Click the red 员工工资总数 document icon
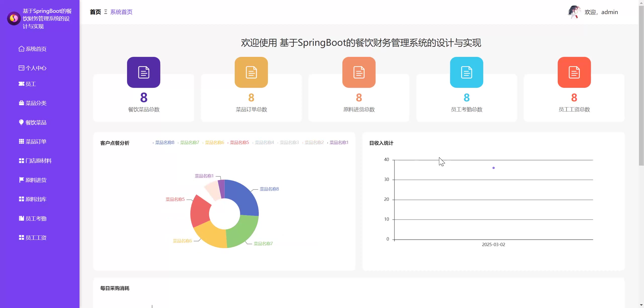Image resolution: width=644 pixels, height=308 pixels. (x=574, y=72)
